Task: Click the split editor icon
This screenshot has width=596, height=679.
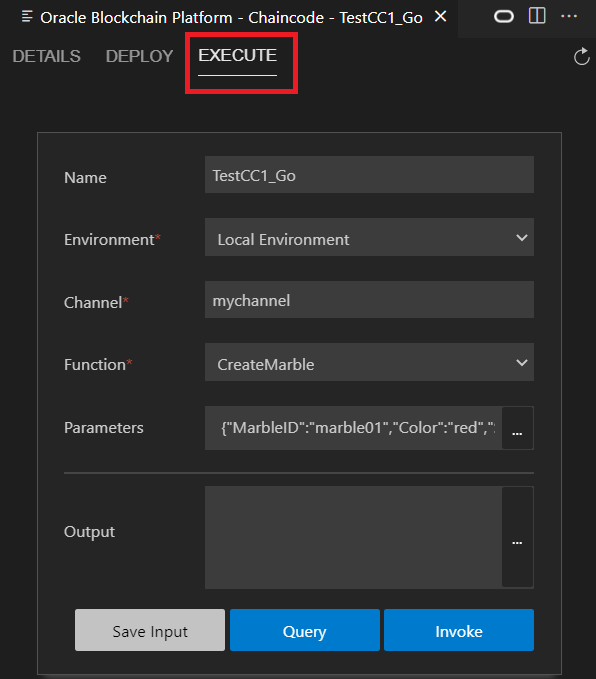Action: pos(537,16)
